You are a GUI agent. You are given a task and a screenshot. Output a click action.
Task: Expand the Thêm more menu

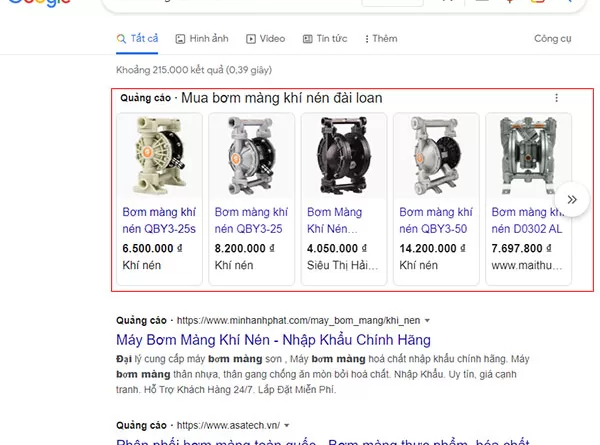[x=381, y=39]
